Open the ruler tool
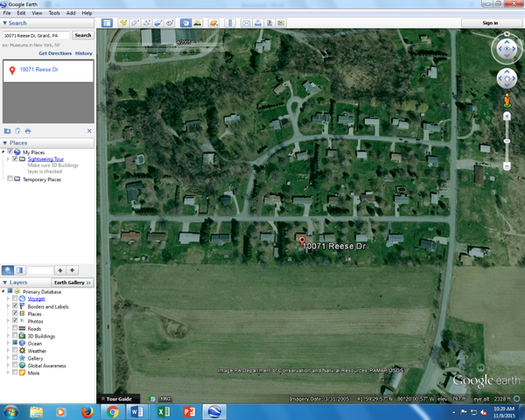Viewport: 525px width, 420px height. pyautogui.click(x=230, y=23)
